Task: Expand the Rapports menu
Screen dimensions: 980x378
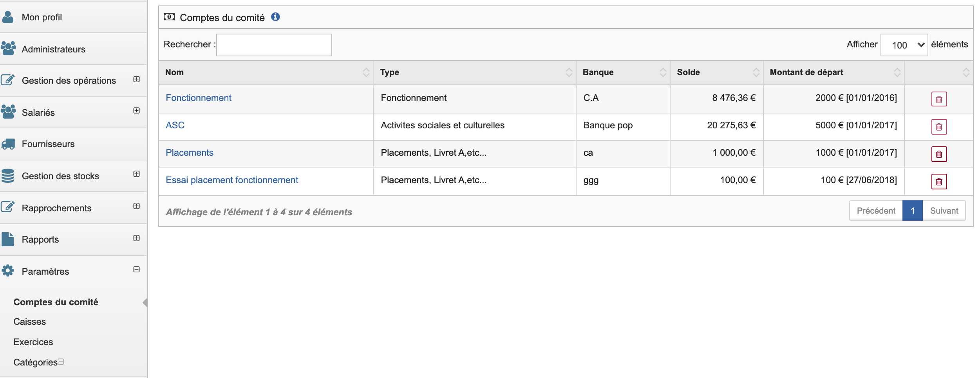Action: 136,238
